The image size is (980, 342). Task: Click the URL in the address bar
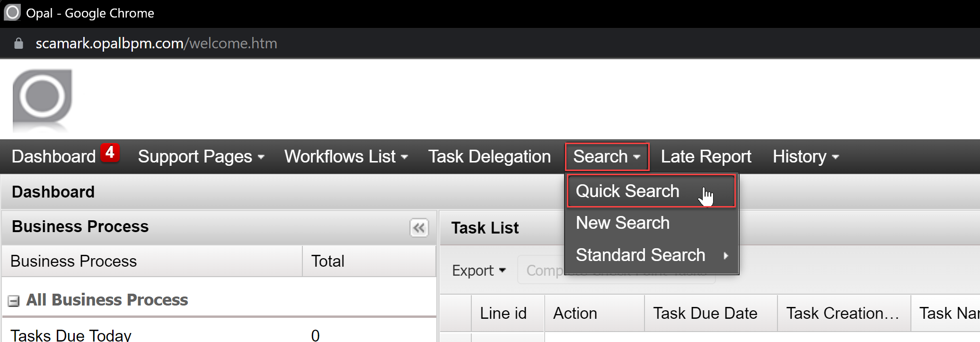156,44
